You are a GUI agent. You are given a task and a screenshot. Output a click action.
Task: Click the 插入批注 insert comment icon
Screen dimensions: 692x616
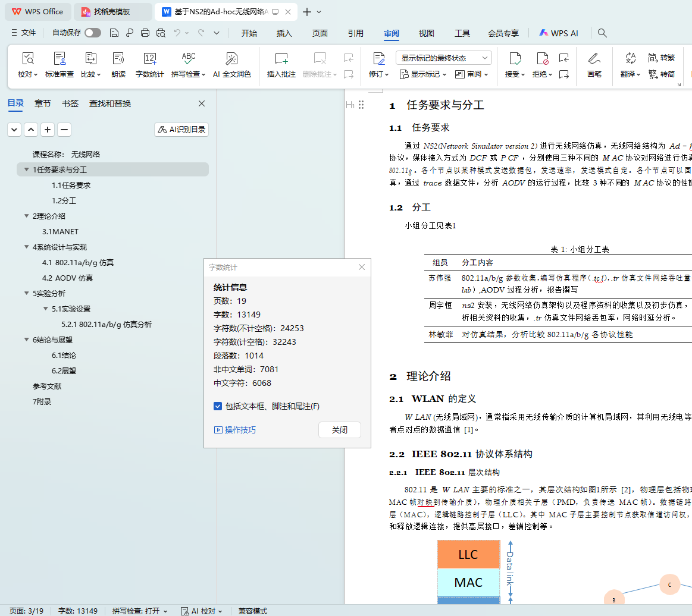click(281, 59)
